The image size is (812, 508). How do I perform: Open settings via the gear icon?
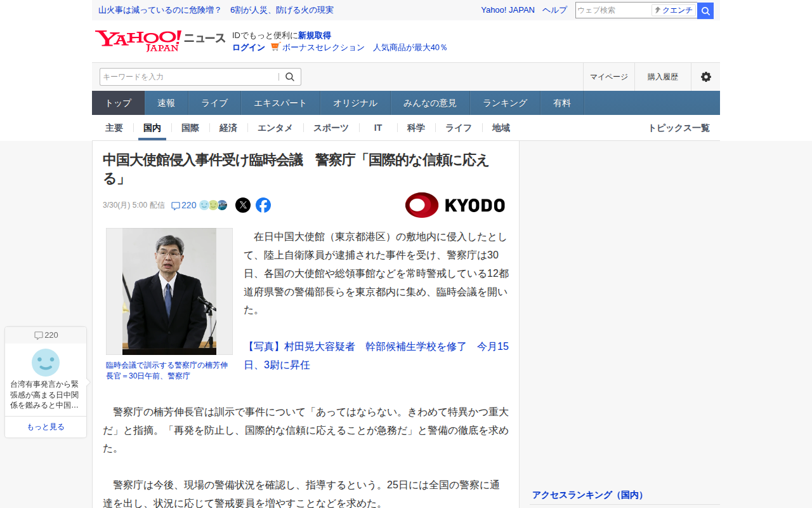[x=705, y=77]
